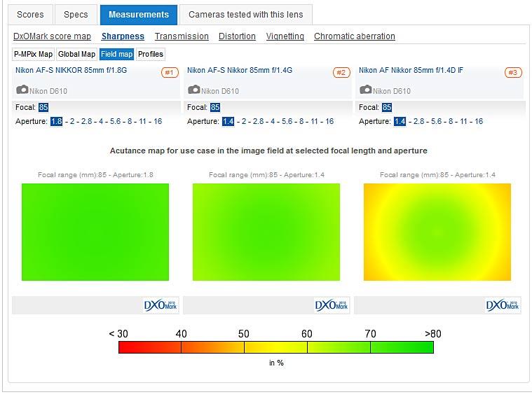Pick aperture 16 for the f/1.4G lens
This screenshot has height=397, width=532.
coord(329,121)
